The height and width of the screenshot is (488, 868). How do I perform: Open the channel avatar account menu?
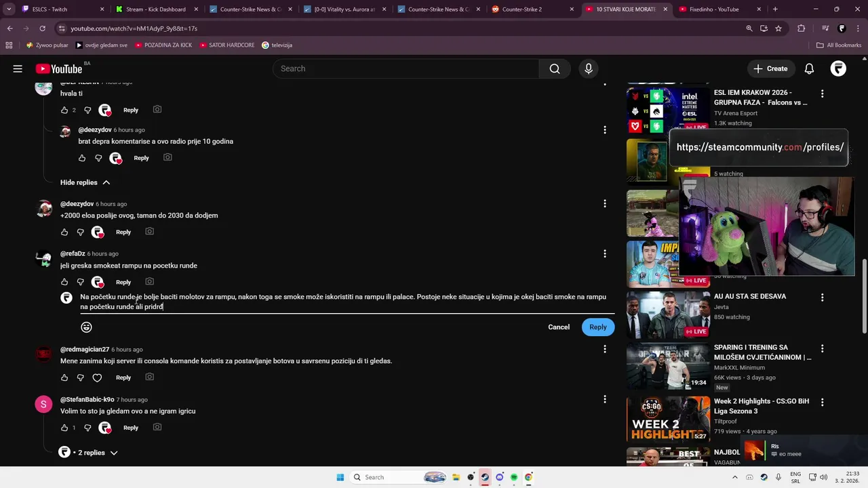pyautogui.click(x=839, y=68)
